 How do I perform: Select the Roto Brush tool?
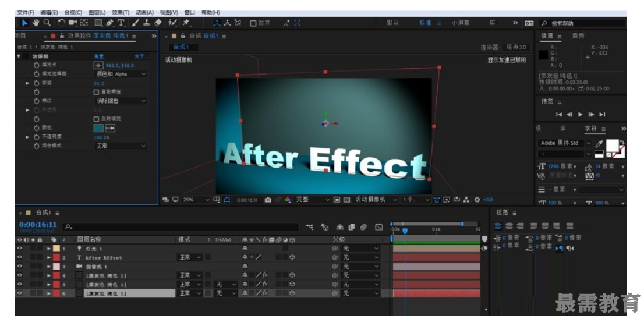172,23
